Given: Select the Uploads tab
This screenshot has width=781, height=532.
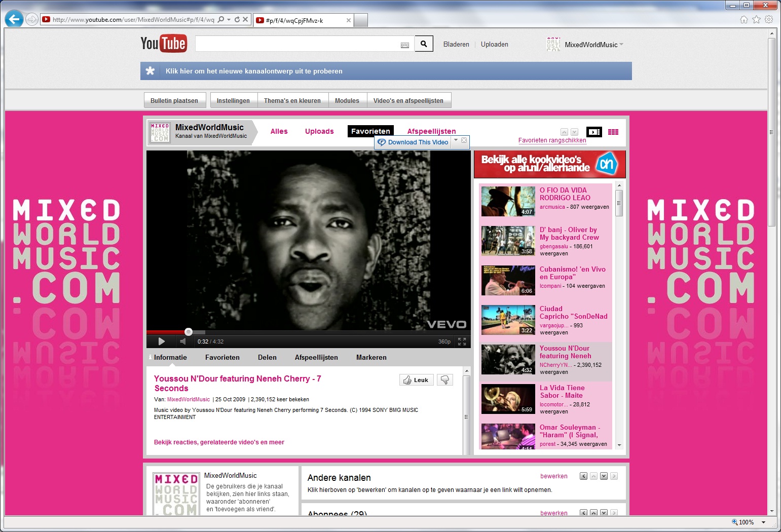Looking at the screenshot, I should pyautogui.click(x=319, y=131).
